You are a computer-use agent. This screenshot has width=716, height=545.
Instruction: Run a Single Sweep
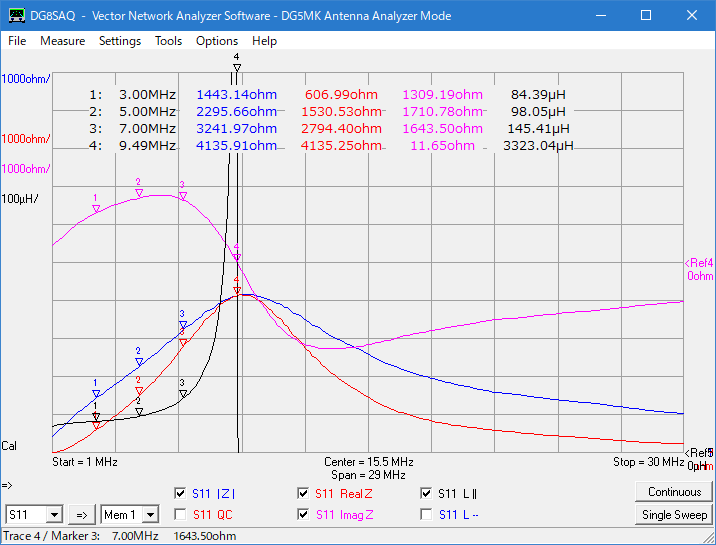tap(674, 515)
